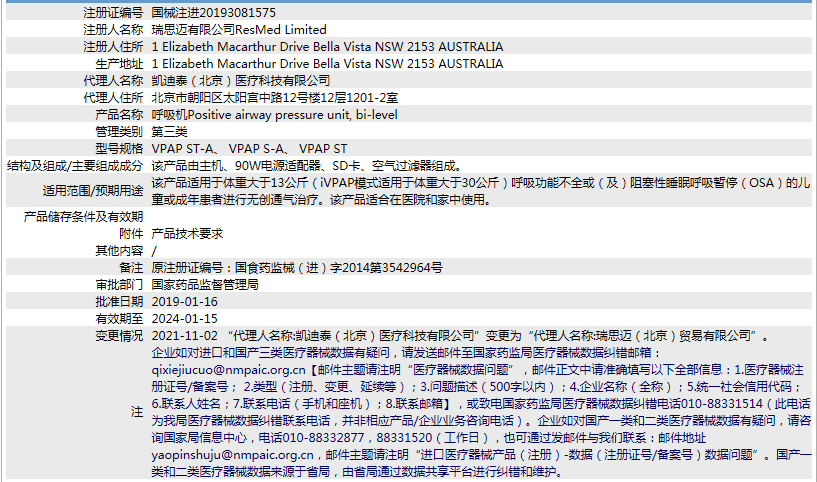The height and width of the screenshot is (482, 817).
Task: Select the 型号规格 label
Action: [x=119, y=149]
